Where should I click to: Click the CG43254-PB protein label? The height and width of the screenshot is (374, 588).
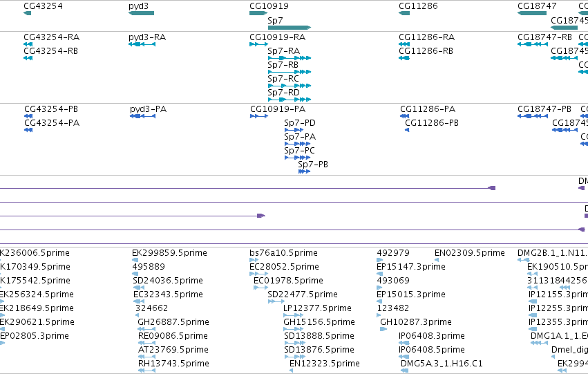[x=51, y=109]
